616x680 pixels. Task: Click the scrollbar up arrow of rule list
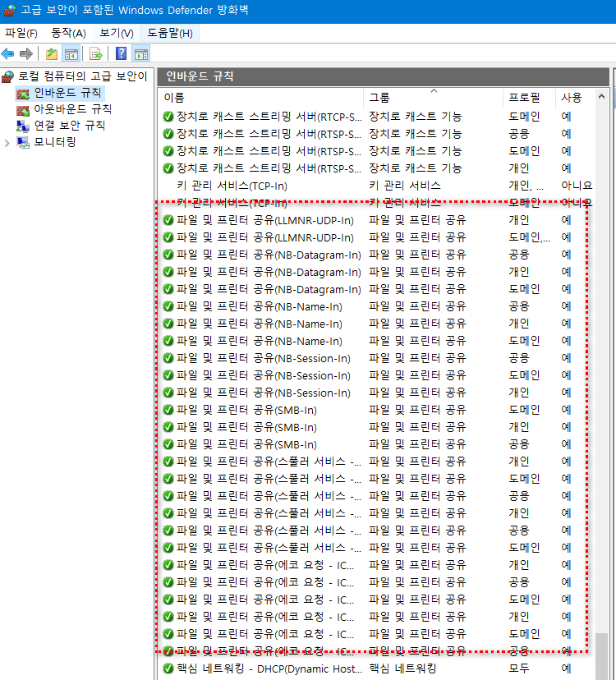pyautogui.click(x=601, y=97)
